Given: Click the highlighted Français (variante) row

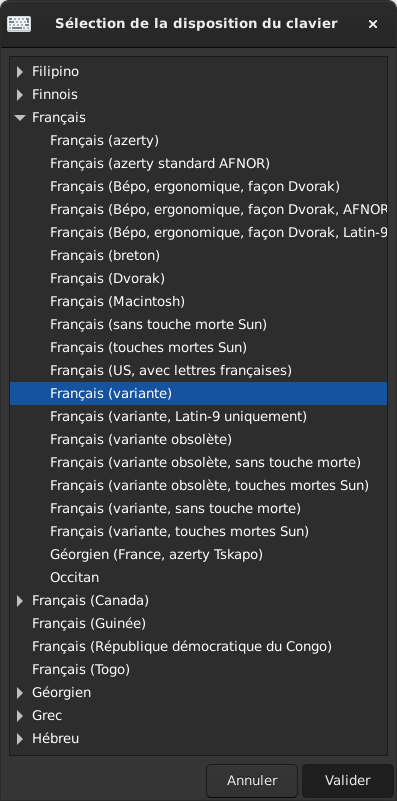Looking at the screenshot, I should coord(198,393).
